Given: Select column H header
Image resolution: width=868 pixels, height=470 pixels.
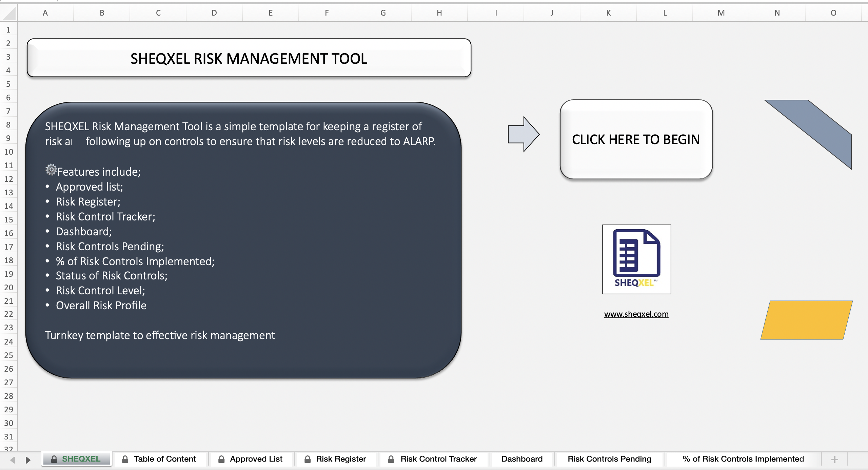Looking at the screenshot, I should pos(439,13).
